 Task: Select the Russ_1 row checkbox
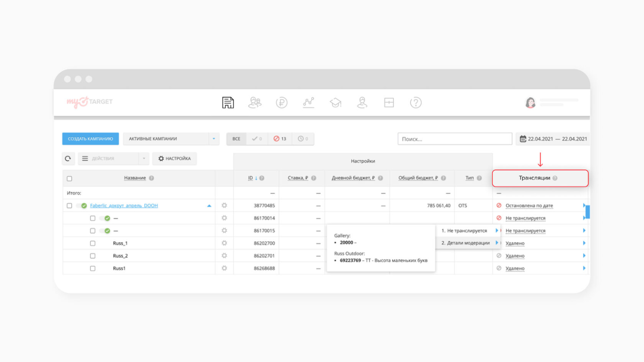coord(93,243)
